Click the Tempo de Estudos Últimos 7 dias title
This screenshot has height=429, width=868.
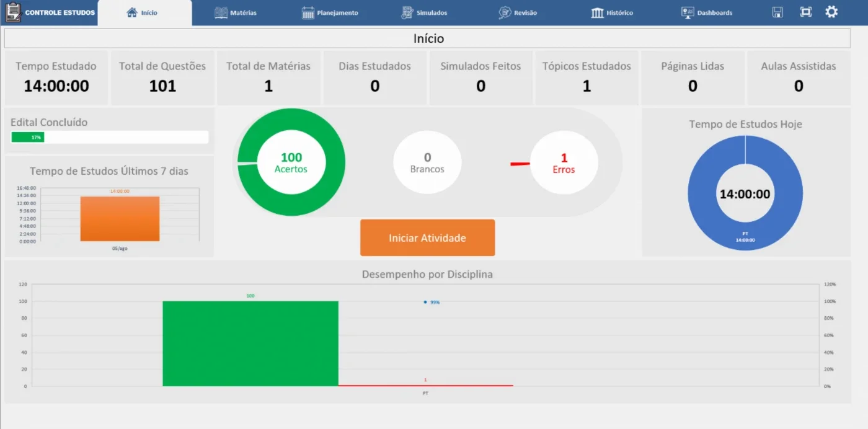click(x=109, y=171)
